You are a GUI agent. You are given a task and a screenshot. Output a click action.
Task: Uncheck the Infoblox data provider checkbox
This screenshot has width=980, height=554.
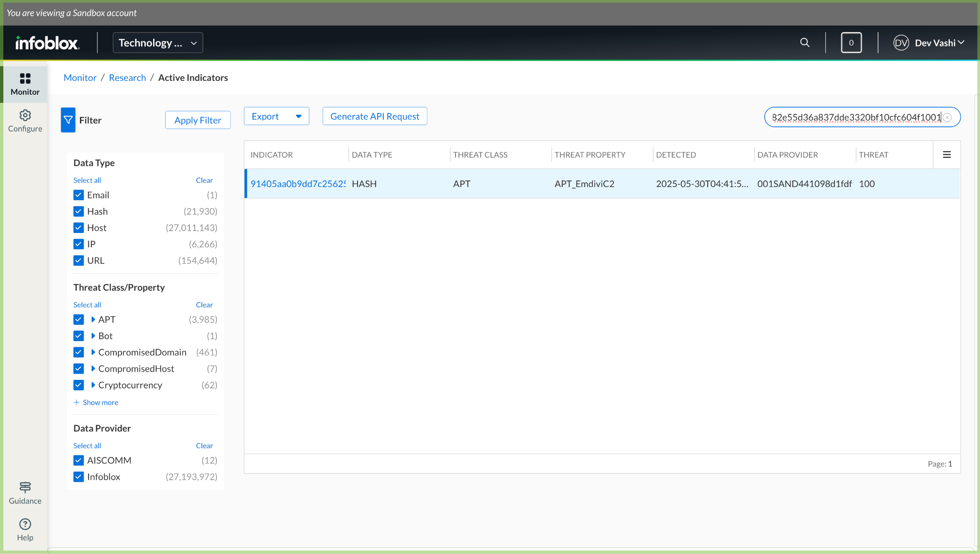(x=78, y=477)
